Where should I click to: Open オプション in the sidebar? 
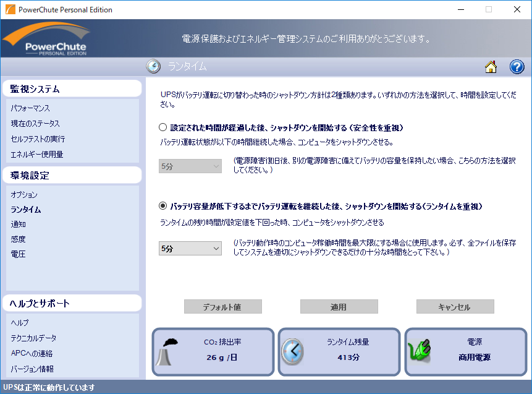pyautogui.click(x=24, y=195)
